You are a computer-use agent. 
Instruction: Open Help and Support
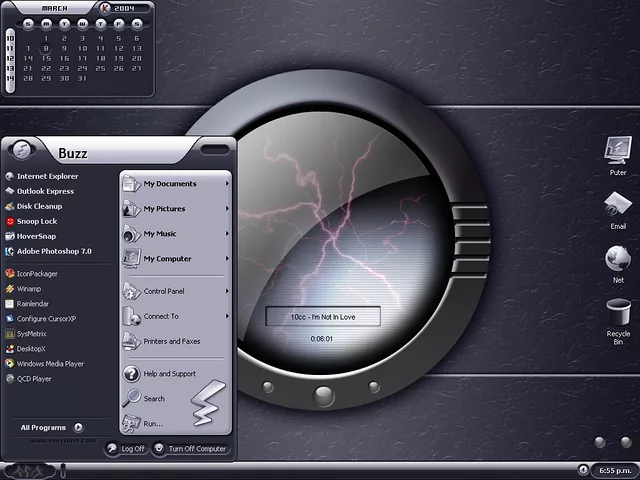169,374
